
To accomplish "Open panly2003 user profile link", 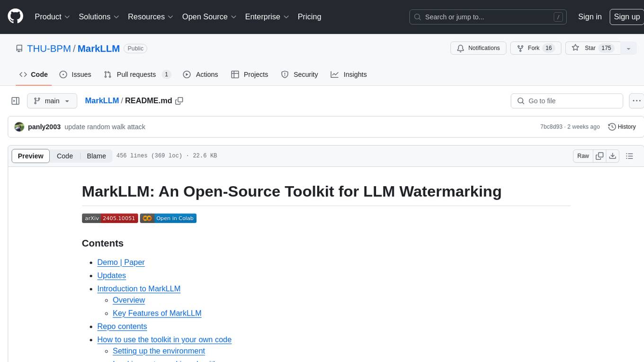I will pos(44,127).
